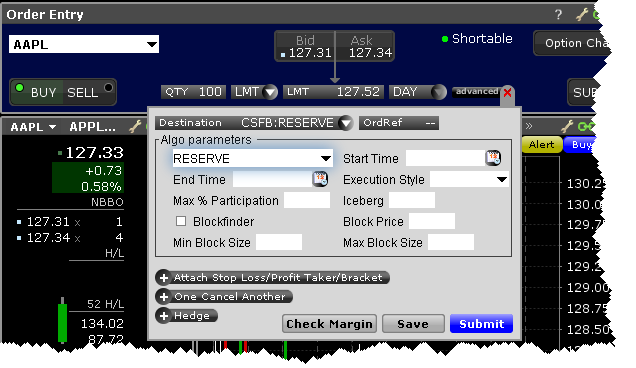This screenshot has width=636, height=368.
Task: Select the BUY side toggle
Action: coord(37,92)
